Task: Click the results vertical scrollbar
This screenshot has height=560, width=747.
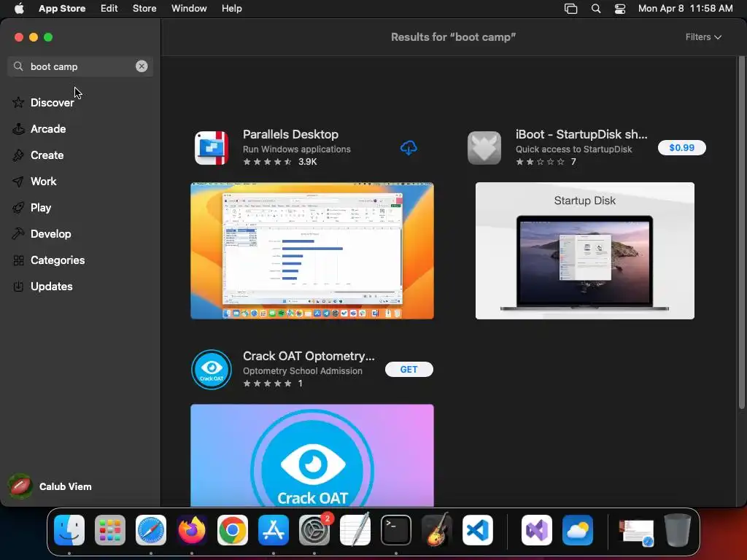Action: (x=741, y=233)
